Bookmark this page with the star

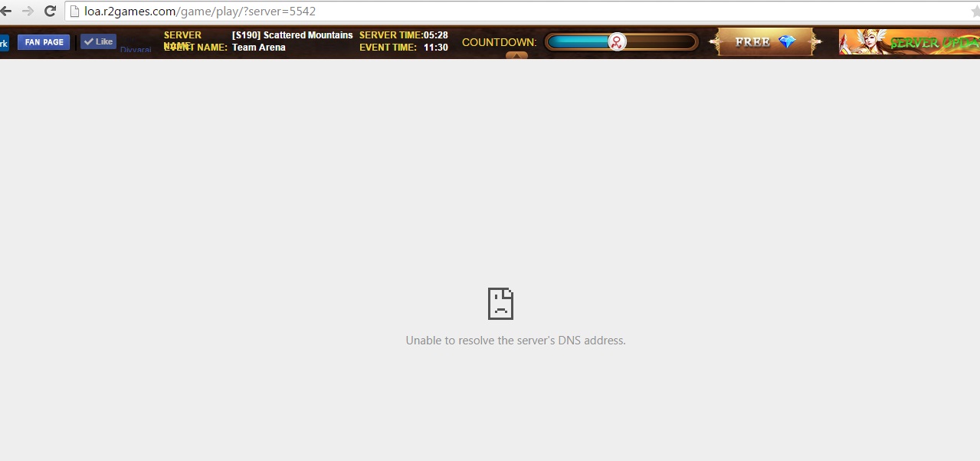tap(975, 12)
